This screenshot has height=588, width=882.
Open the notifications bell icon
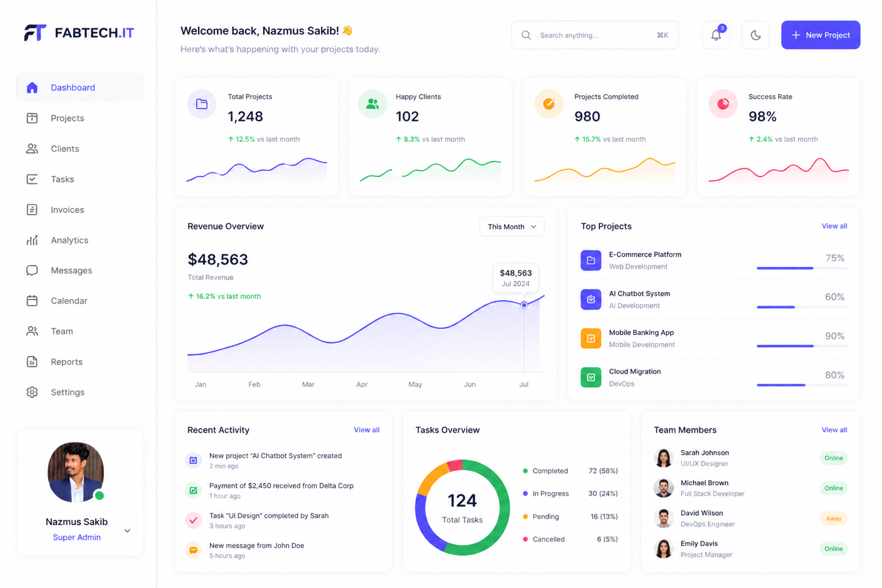pyautogui.click(x=715, y=35)
